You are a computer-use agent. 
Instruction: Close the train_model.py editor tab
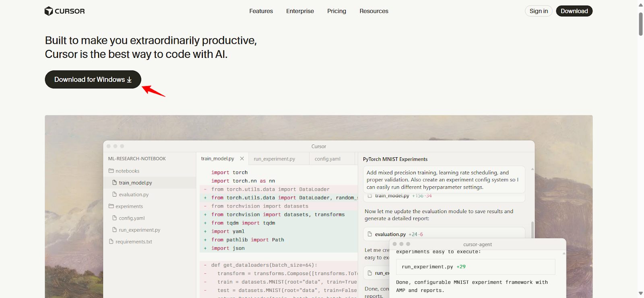click(242, 158)
